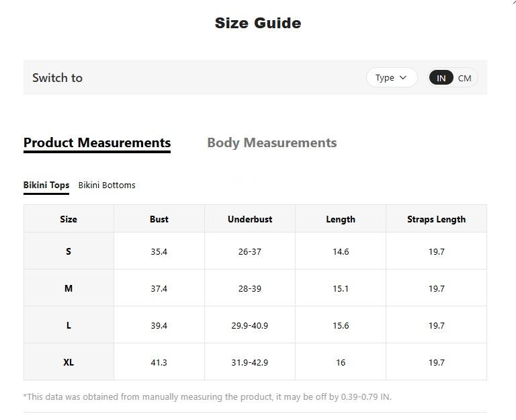Click the Length column header

[x=341, y=219]
